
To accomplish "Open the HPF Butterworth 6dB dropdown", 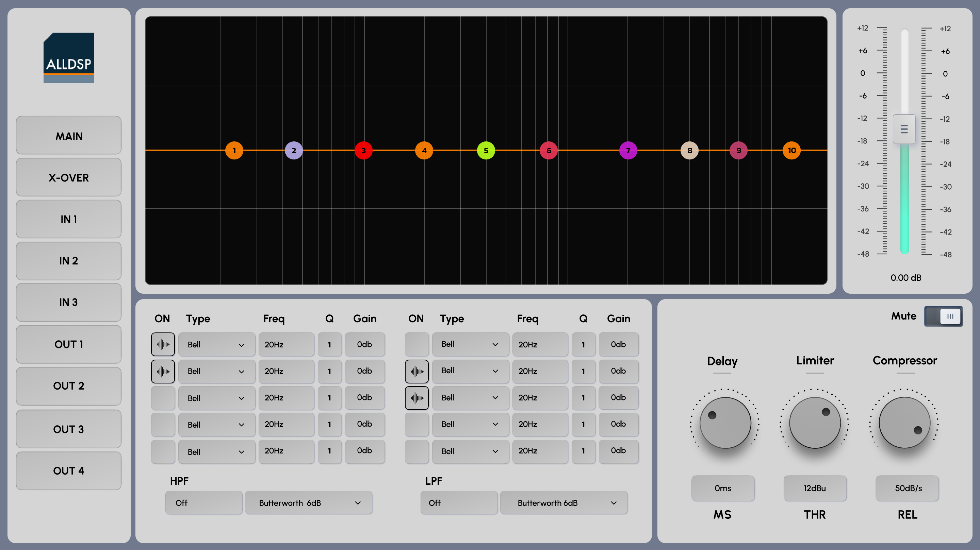I will [x=309, y=503].
